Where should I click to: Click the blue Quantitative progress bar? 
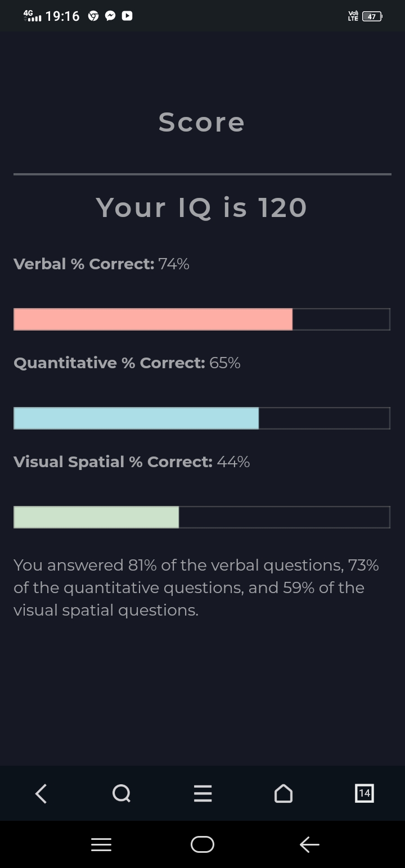(136, 418)
